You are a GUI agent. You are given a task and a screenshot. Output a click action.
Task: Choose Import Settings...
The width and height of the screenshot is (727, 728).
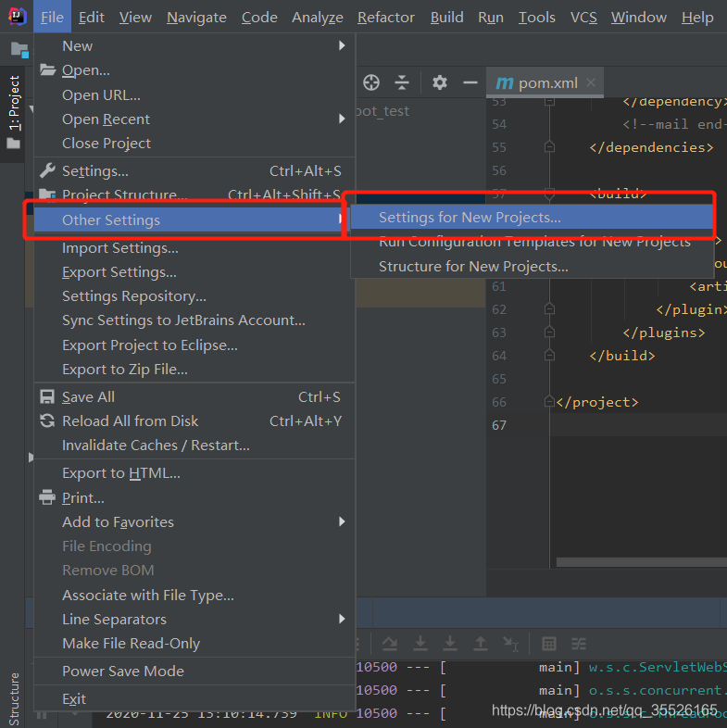(194, 248)
